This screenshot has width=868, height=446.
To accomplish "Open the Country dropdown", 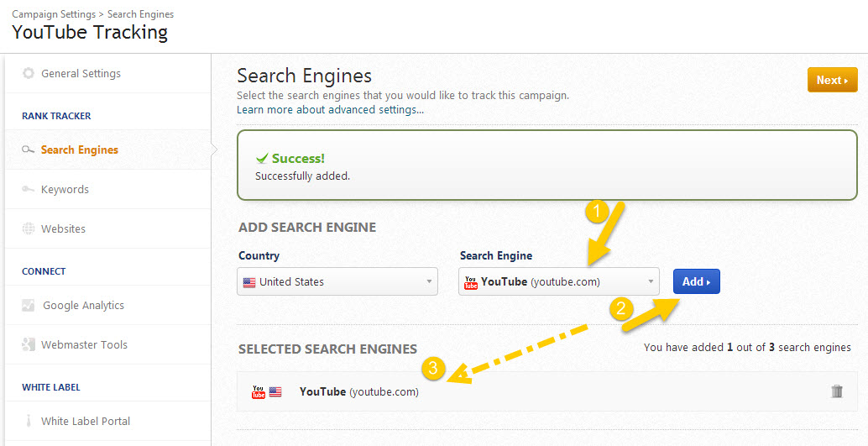I will pos(337,281).
